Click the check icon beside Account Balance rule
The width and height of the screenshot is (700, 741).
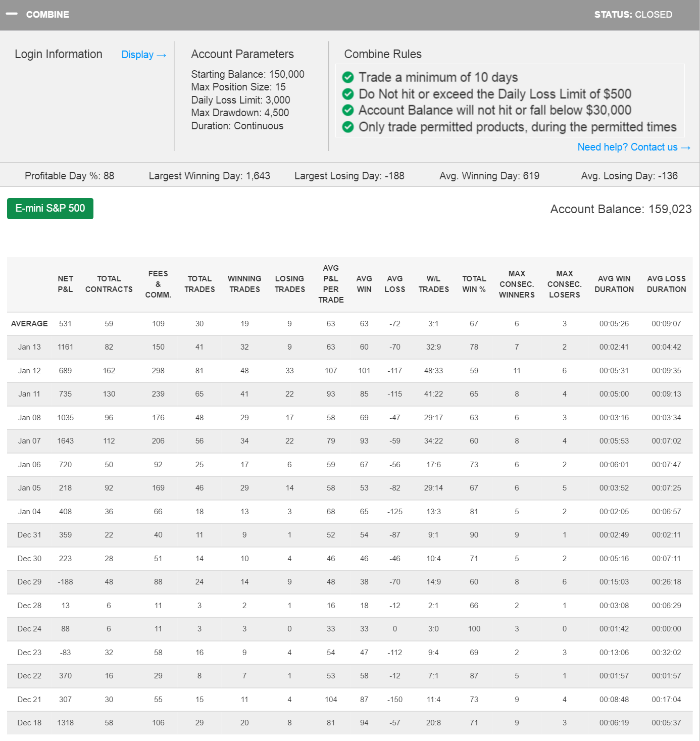(x=348, y=110)
